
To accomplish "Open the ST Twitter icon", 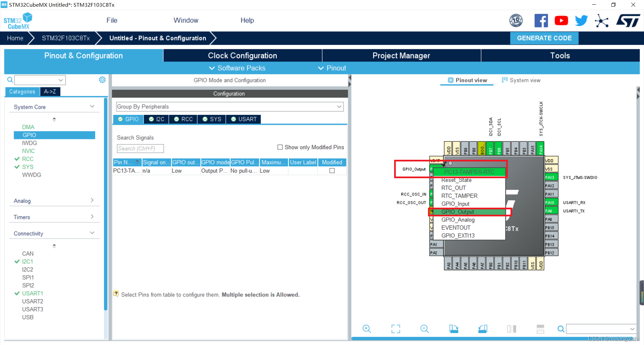I will coord(581,21).
